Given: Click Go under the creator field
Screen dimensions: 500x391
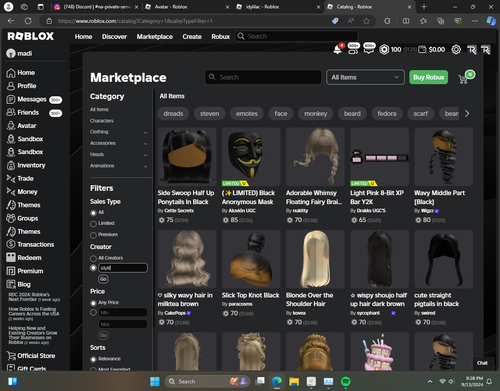Looking at the screenshot, I should pos(103,279).
